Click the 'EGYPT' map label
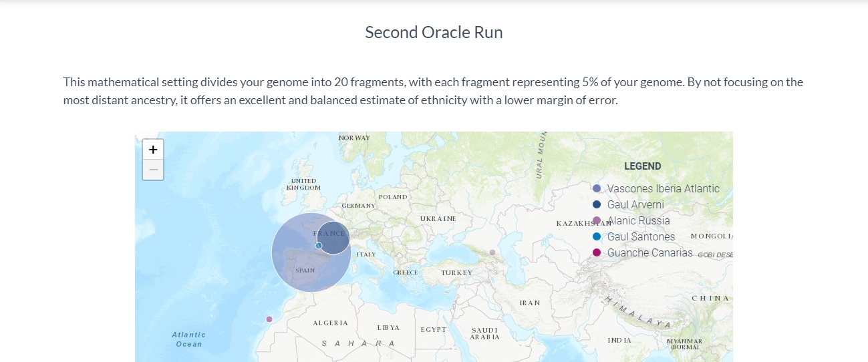Viewport: 868px width, 362px height. point(434,329)
